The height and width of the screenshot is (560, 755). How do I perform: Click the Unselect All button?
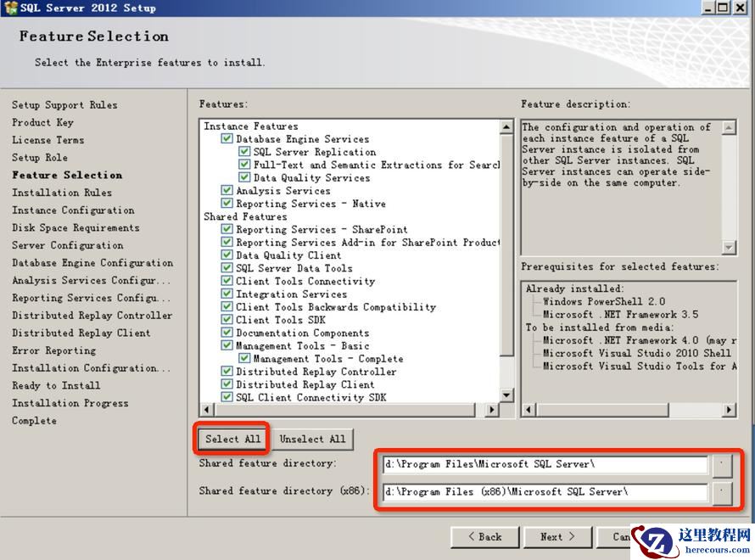pyautogui.click(x=312, y=439)
